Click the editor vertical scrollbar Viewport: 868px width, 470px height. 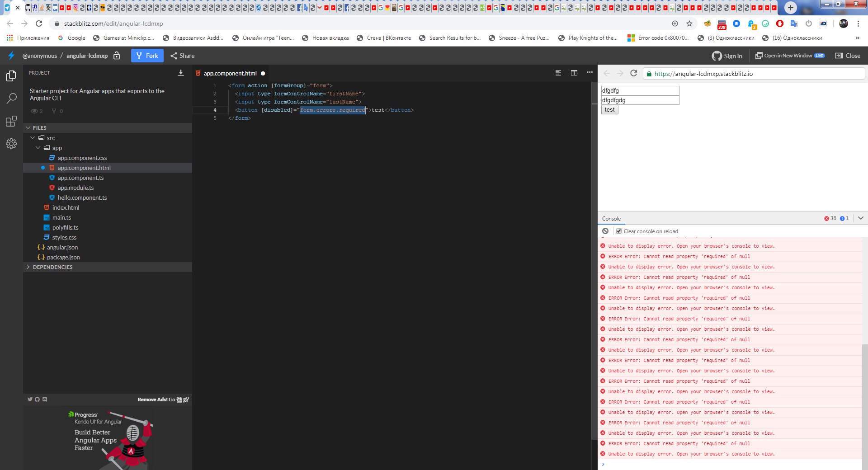pos(594,261)
